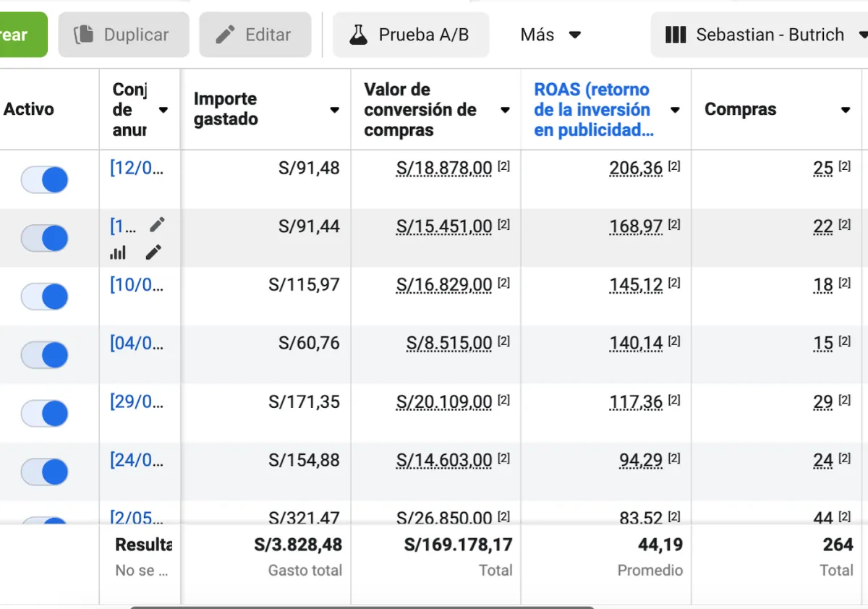
Task: Click the columns icon beside Sebastian - Butrich
Action: pos(675,35)
